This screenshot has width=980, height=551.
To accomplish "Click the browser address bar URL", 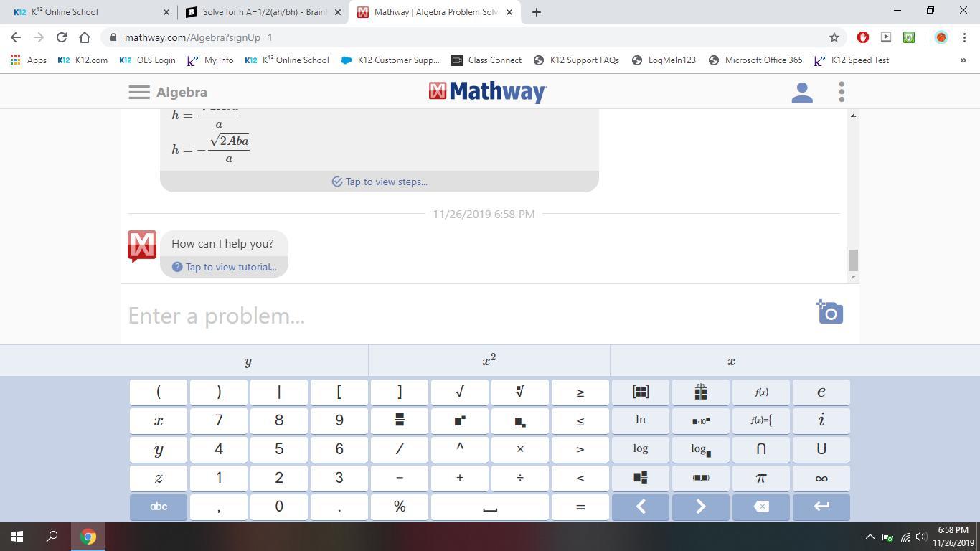I will (x=199, y=37).
